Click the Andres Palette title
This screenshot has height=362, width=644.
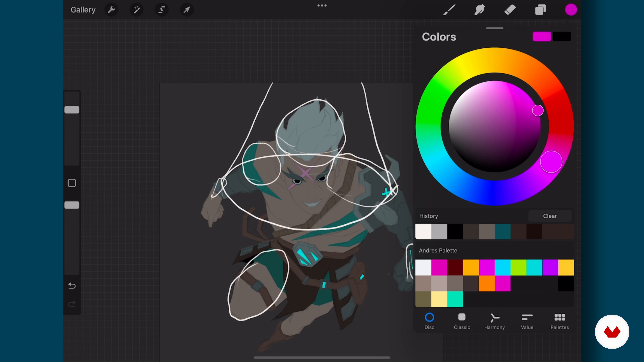[438, 251]
